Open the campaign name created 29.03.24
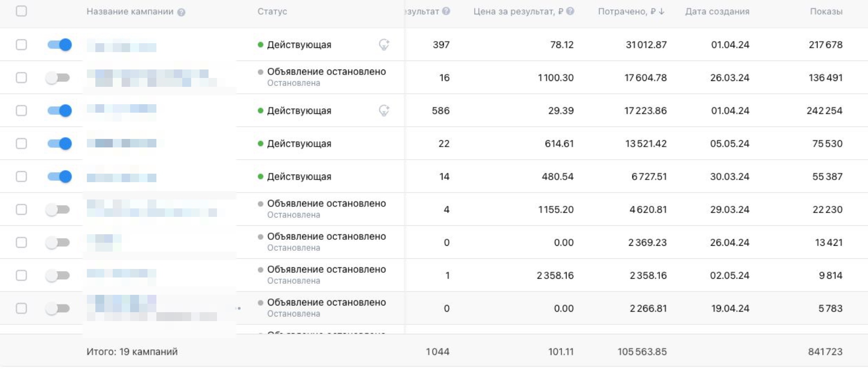This screenshot has height=377, width=868. coord(151,209)
